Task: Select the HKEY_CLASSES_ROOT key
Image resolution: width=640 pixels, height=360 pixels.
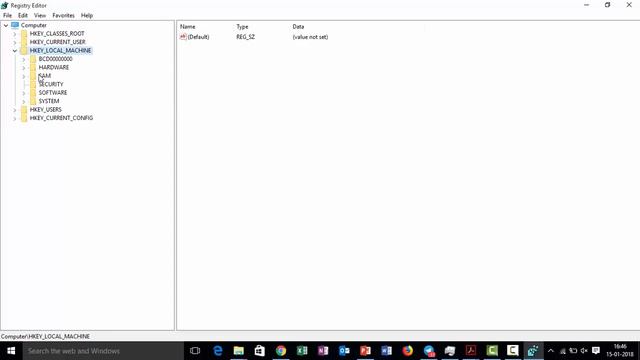Action: coord(57,33)
